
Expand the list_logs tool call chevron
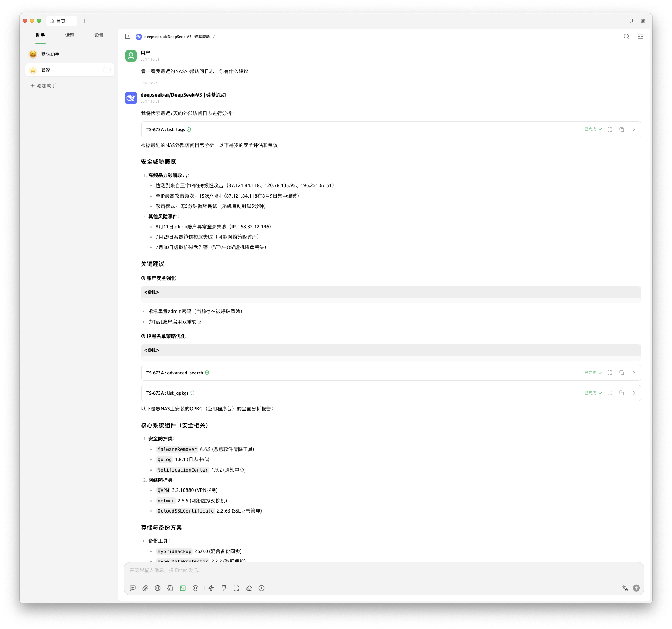coord(634,129)
